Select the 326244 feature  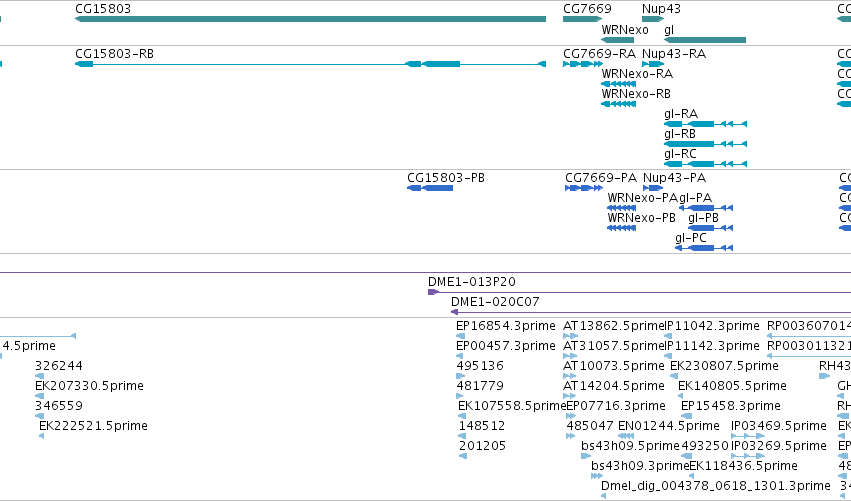(39, 376)
